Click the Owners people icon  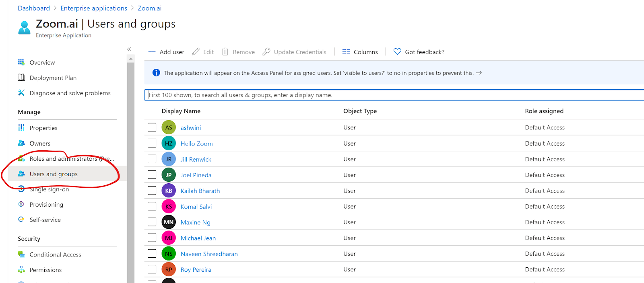click(x=21, y=143)
